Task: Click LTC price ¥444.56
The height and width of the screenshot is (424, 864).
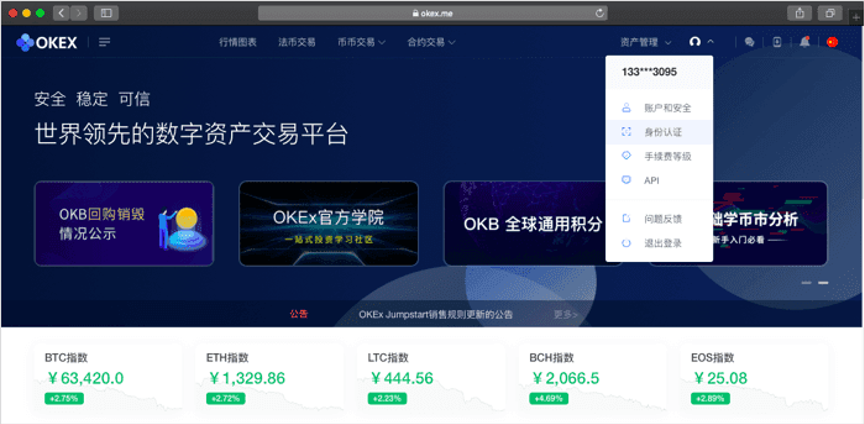Action: pos(401,378)
